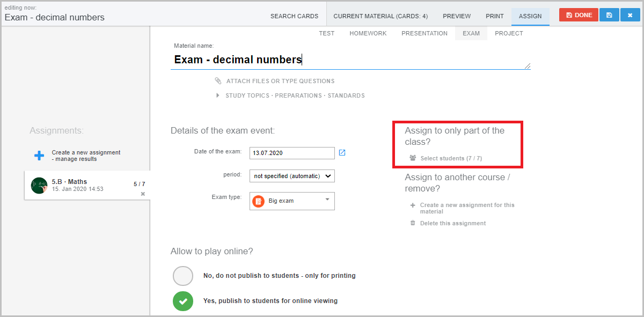This screenshot has width=644, height=317.
Task: Click the paperclip attach files icon
Action: tap(218, 81)
